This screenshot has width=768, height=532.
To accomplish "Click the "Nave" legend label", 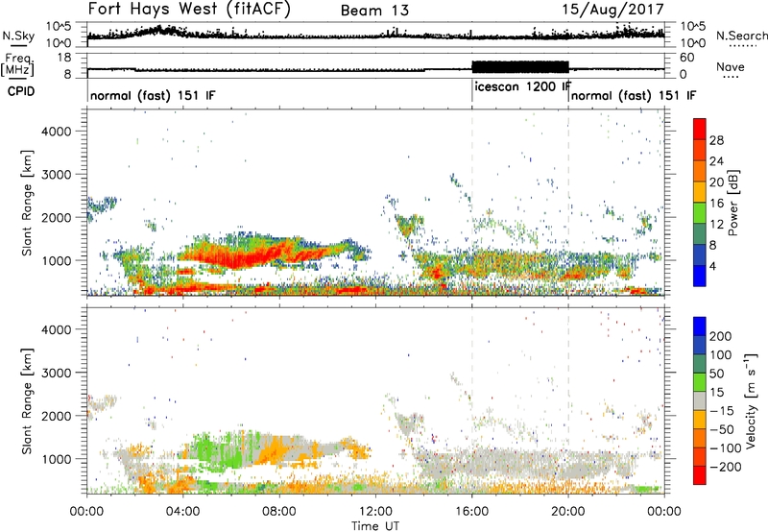I will pos(731,67).
